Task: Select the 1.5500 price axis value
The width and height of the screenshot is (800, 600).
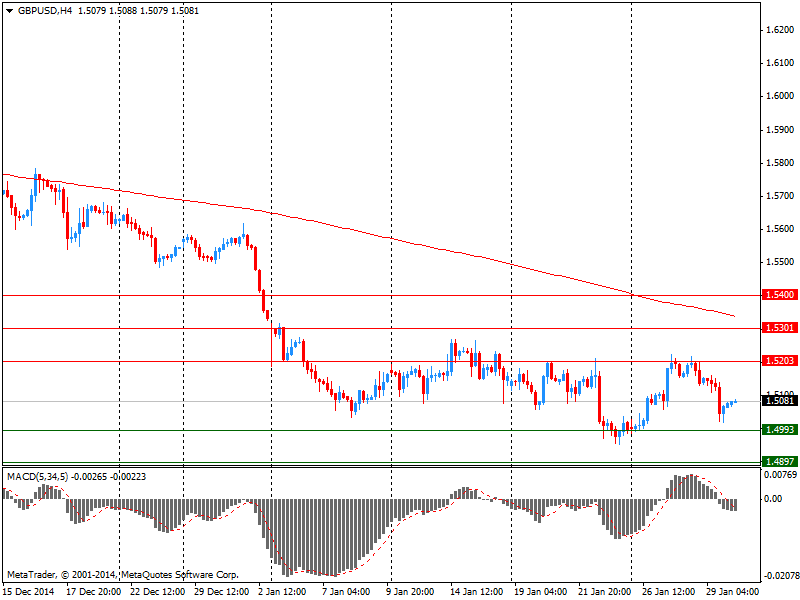Action: (780, 262)
